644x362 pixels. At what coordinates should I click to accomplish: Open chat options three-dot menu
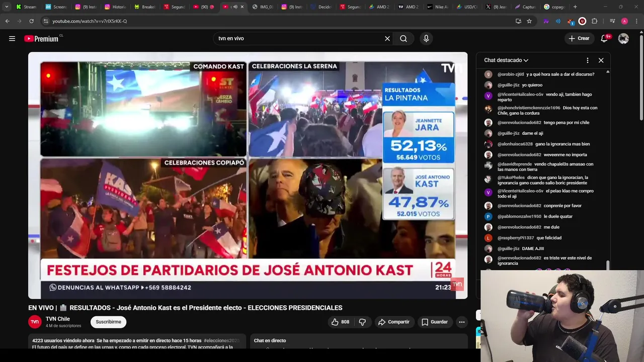click(588, 60)
